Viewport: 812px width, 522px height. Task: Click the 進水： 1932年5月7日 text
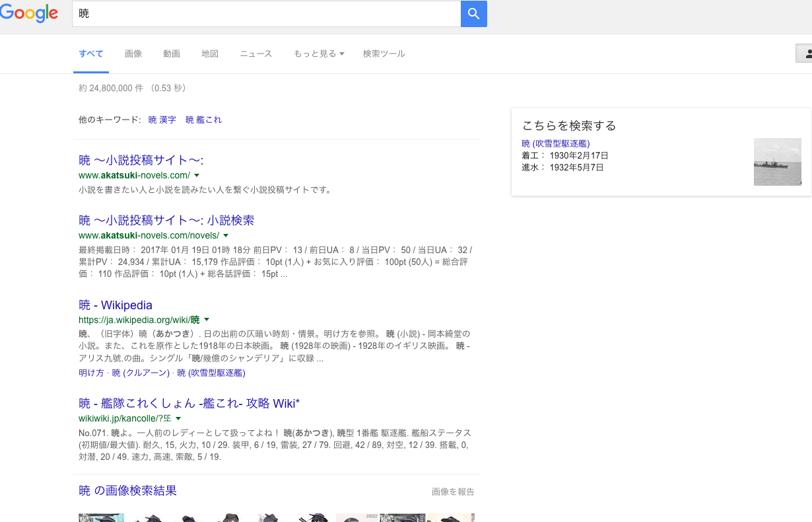tap(562, 167)
